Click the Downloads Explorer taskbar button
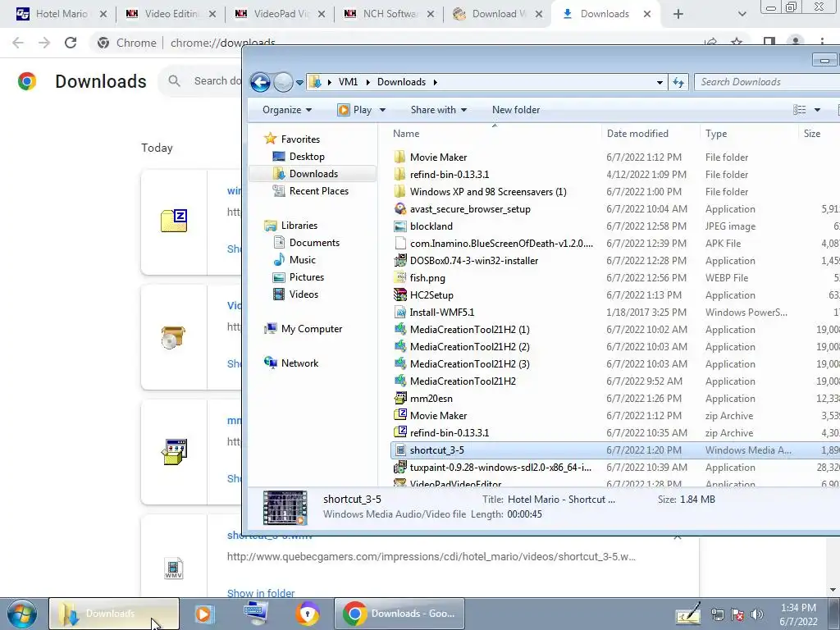Viewport: 840px width, 630px height. click(x=114, y=614)
